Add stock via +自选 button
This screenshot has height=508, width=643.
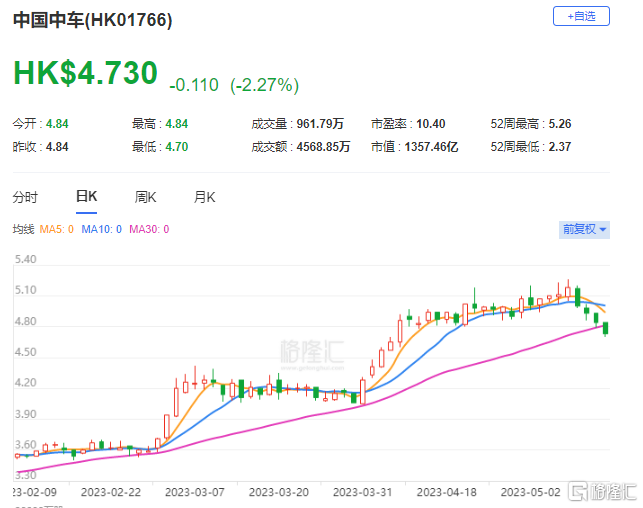(581, 16)
